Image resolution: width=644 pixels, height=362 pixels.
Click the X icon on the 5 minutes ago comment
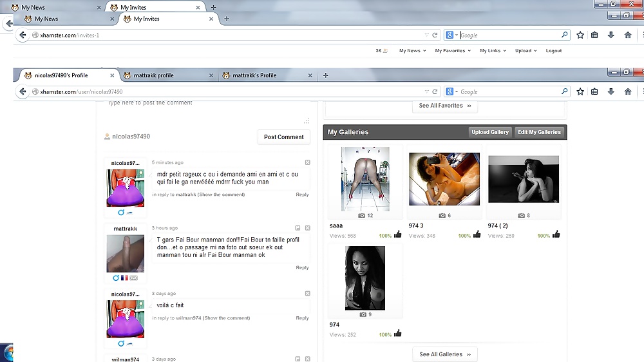[307, 162]
